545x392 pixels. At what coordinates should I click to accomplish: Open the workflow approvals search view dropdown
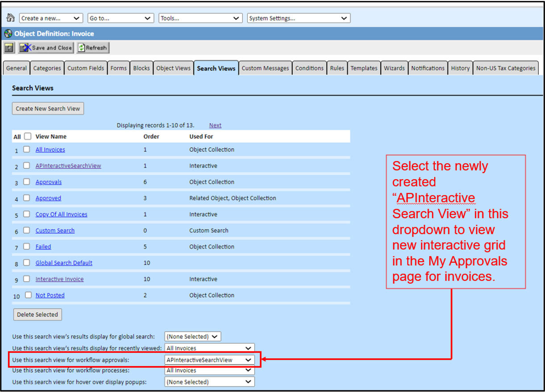[x=209, y=360]
